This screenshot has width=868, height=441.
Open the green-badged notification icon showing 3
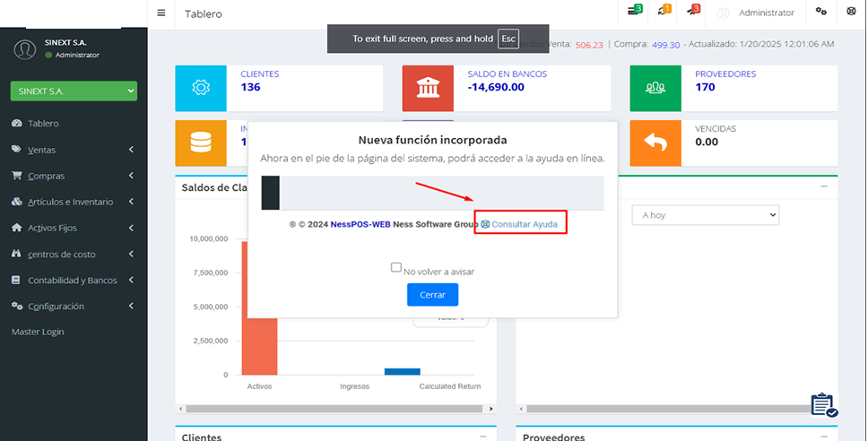tap(635, 12)
